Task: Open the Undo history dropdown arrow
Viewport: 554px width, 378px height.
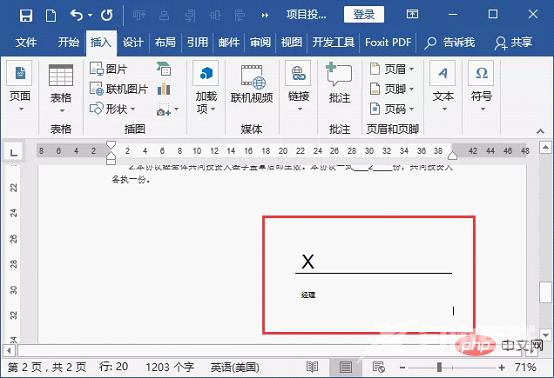Action: point(90,15)
